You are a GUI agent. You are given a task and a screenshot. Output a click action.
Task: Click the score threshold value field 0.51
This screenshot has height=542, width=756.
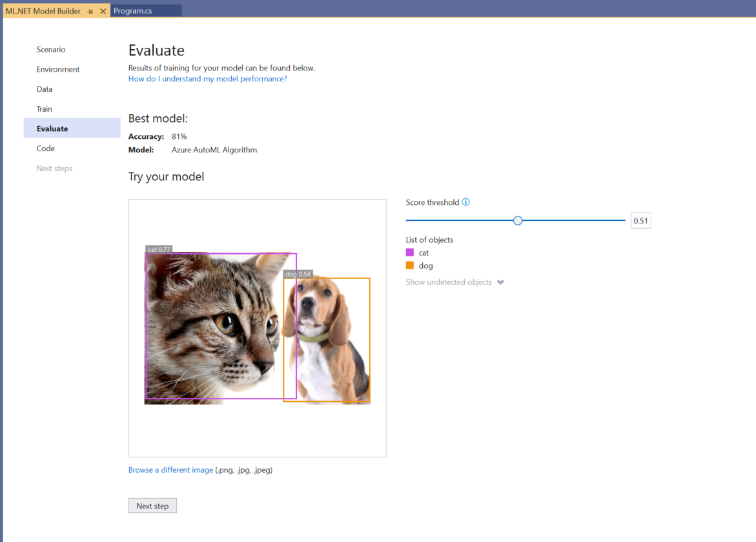coord(641,220)
